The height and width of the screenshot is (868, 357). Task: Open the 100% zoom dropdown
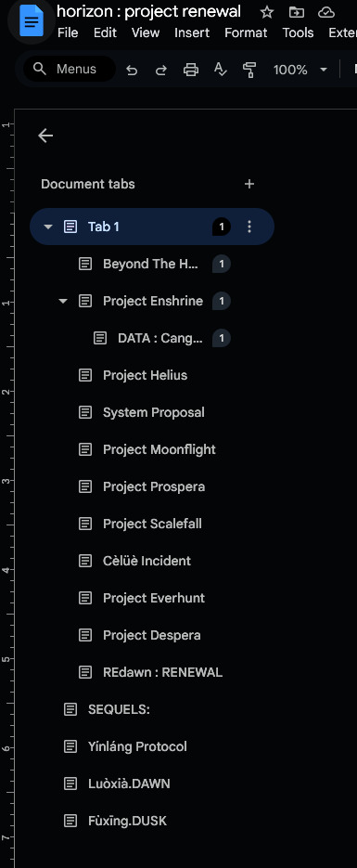pos(300,70)
